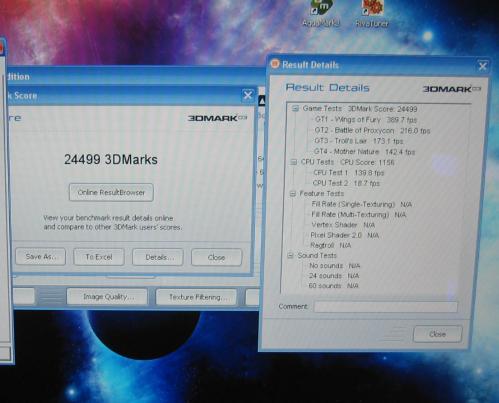Click the orange icon in Result Details title bar
499x403 pixels.
point(275,64)
